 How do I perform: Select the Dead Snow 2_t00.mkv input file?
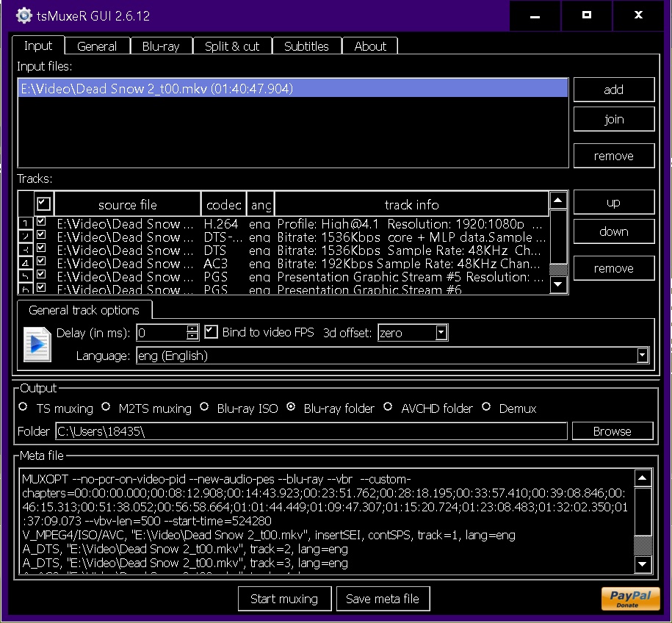tap(293, 88)
